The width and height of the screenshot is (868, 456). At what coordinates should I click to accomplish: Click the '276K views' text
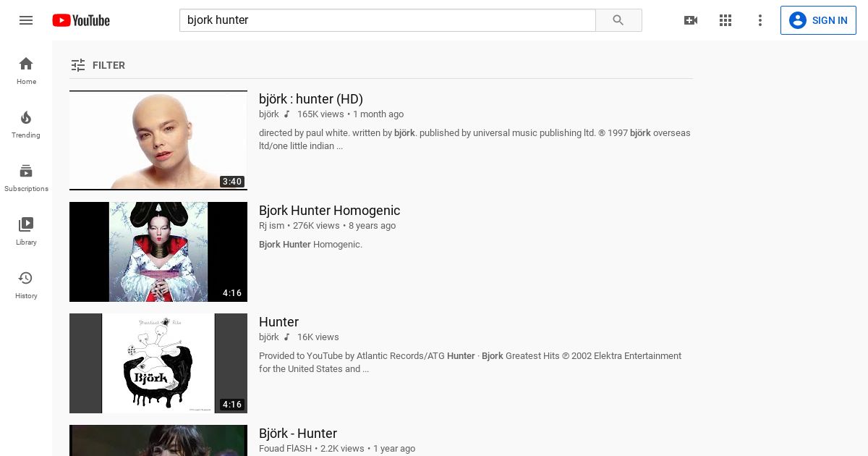coord(316,226)
